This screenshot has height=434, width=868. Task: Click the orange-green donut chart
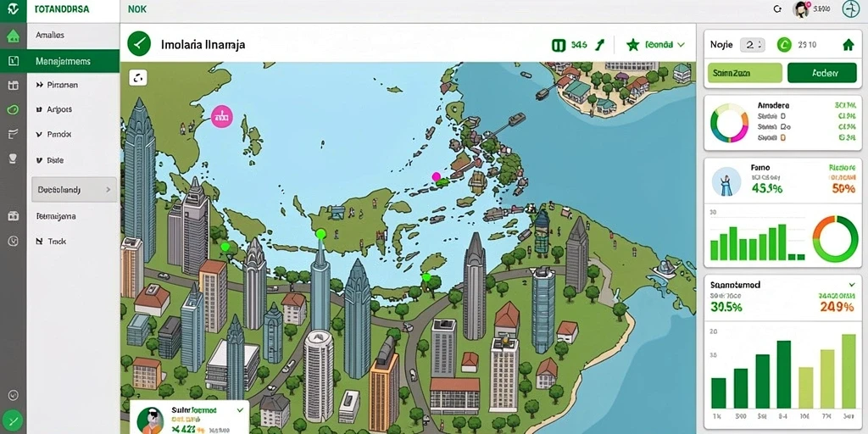pos(835,238)
